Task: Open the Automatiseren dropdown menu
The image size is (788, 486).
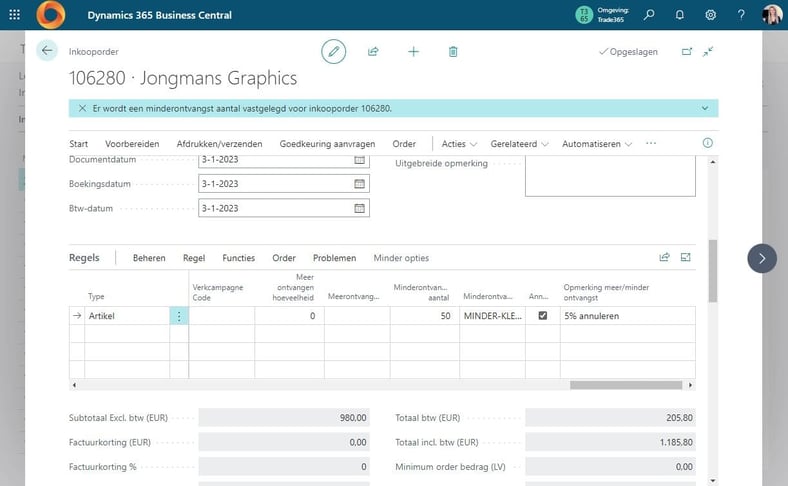Action: point(597,144)
